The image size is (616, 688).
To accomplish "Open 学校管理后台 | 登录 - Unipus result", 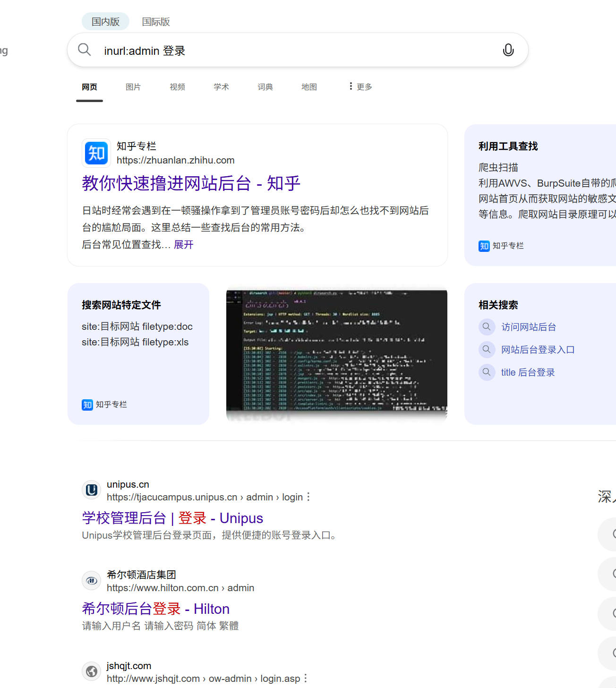I will coord(172,518).
